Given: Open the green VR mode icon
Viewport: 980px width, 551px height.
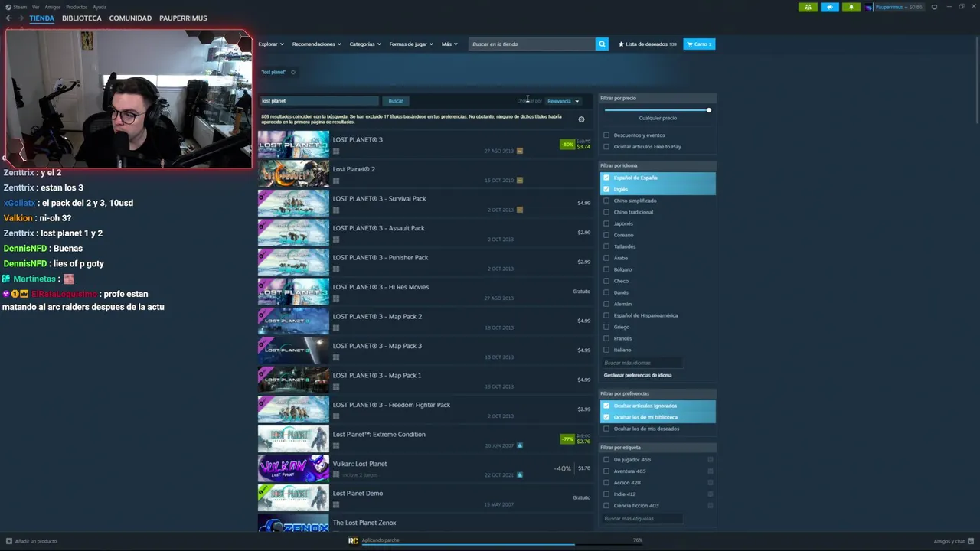Looking at the screenshot, I should click(x=808, y=7).
